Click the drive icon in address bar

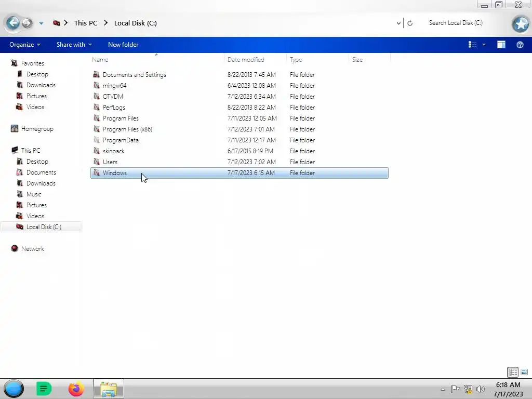56,23
